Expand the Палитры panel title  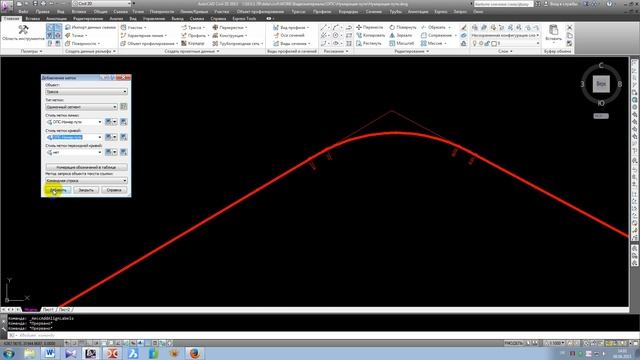pyautogui.click(x=31, y=51)
